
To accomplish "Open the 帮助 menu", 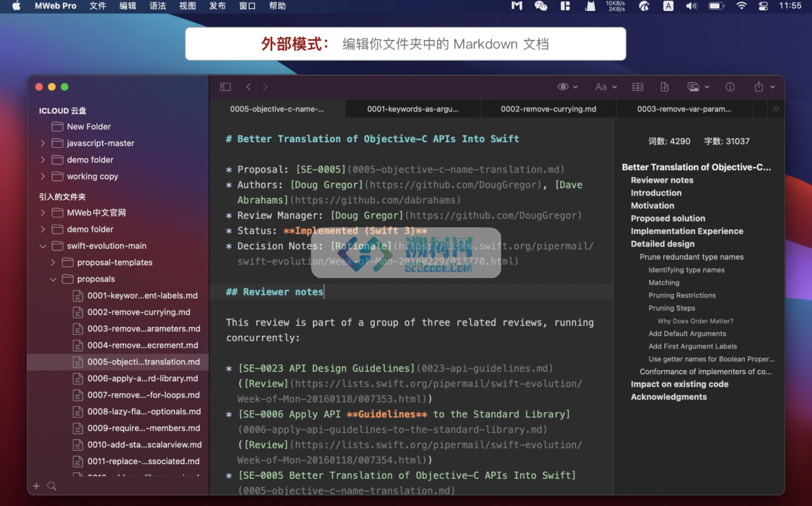I will (x=277, y=6).
